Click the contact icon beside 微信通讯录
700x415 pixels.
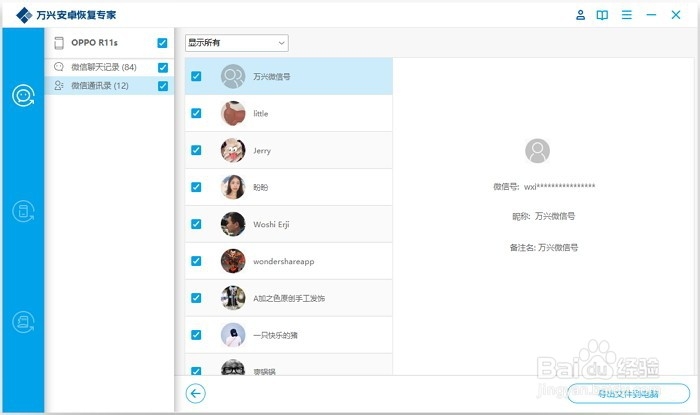click(58, 85)
